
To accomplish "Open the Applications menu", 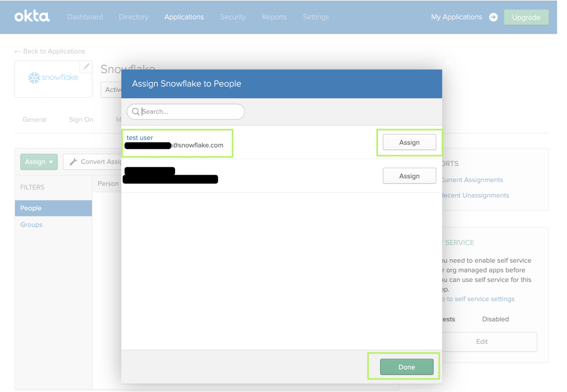I will click(x=184, y=17).
